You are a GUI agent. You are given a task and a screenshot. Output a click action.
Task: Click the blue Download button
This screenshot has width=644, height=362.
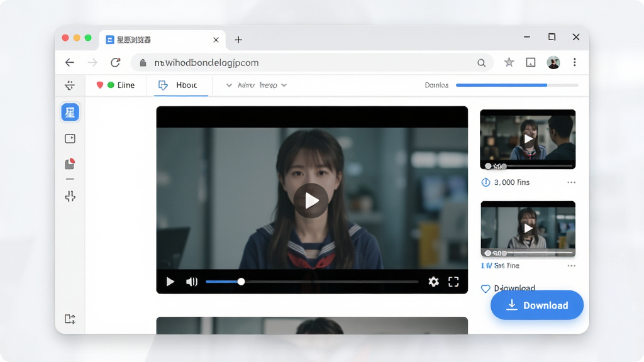tap(537, 305)
